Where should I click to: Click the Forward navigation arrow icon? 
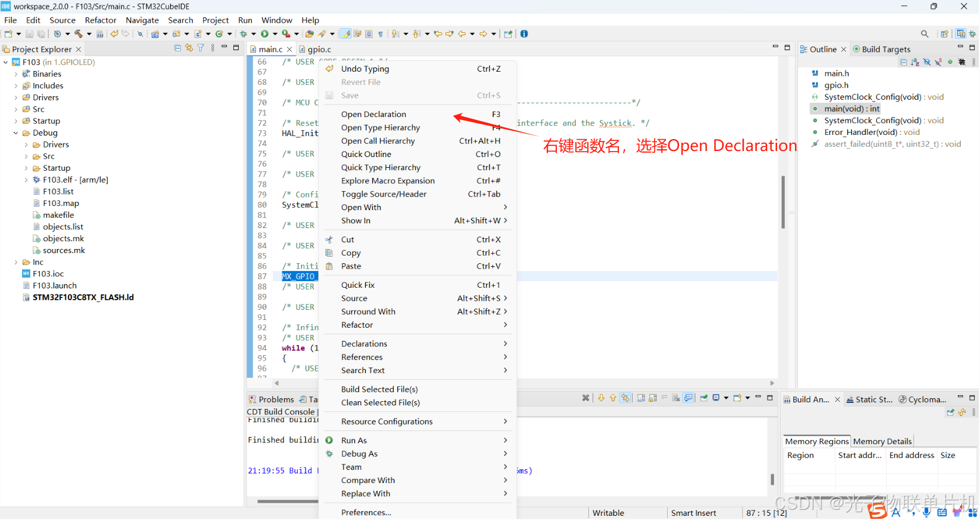[483, 34]
